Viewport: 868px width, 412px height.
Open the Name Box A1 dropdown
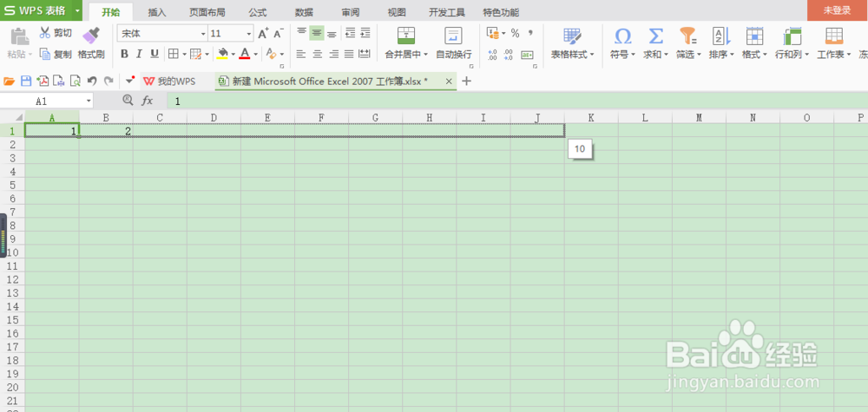coord(89,101)
